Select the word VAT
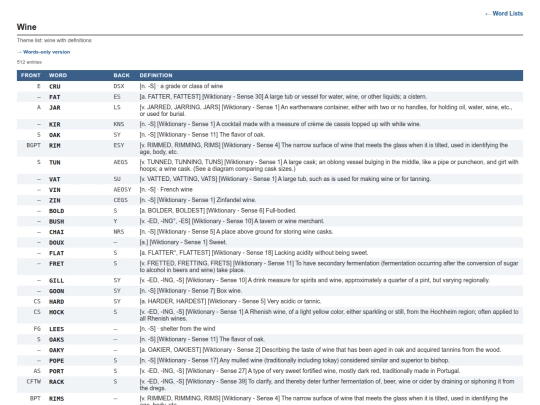The image size is (540, 405). (x=54, y=179)
